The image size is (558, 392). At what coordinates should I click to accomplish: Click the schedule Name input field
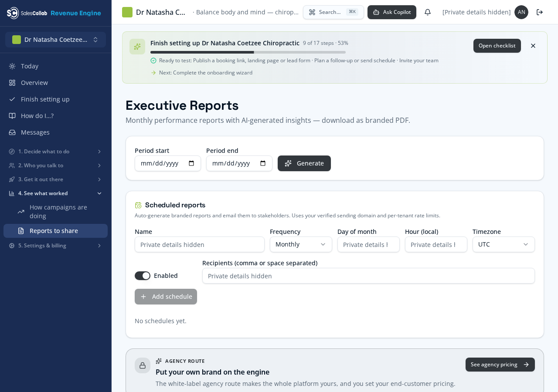200,244
